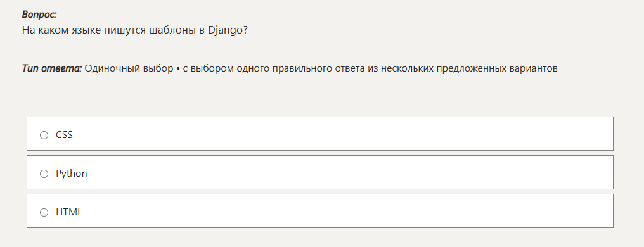Screen dimensions: 644x247
Task: Select the Python radio button
Action: pyautogui.click(x=44, y=174)
